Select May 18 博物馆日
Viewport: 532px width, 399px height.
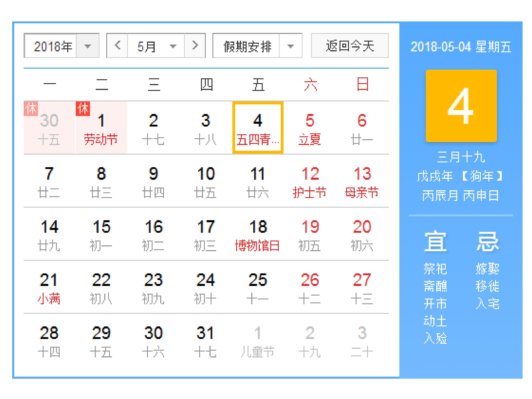coord(258,234)
